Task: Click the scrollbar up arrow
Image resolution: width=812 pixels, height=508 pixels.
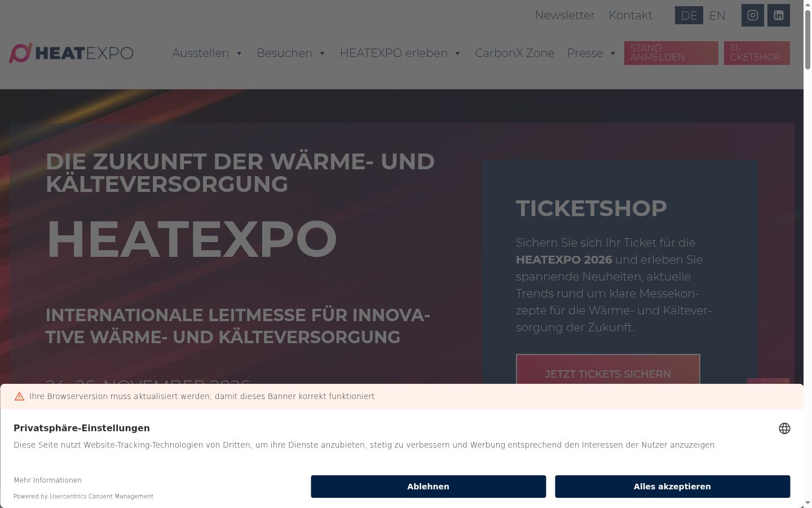Action: (807, 4)
